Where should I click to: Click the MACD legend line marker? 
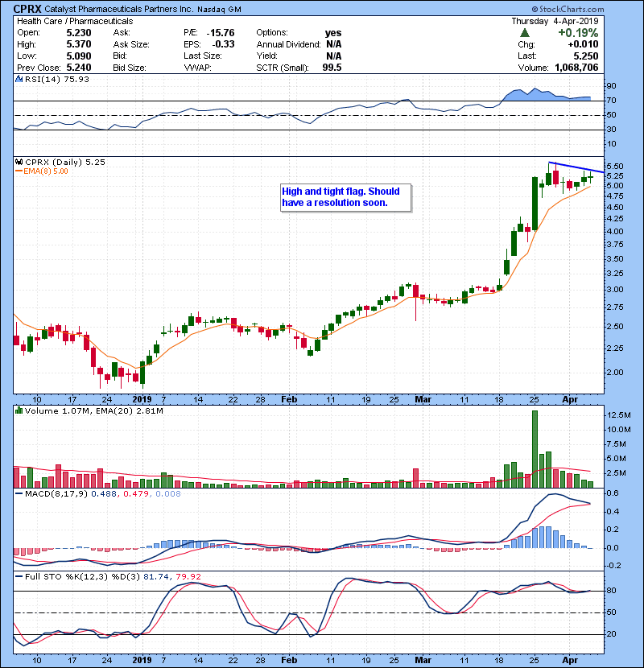[19, 494]
